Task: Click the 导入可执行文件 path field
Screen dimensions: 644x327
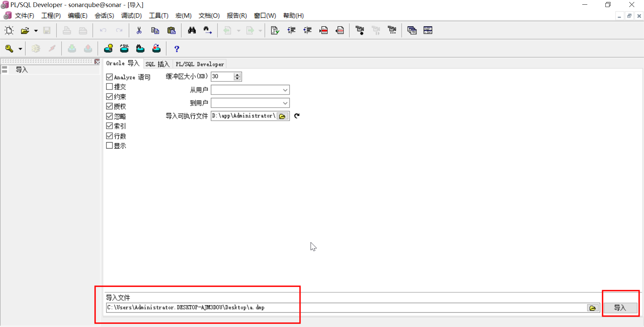Action: coord(244,116)
